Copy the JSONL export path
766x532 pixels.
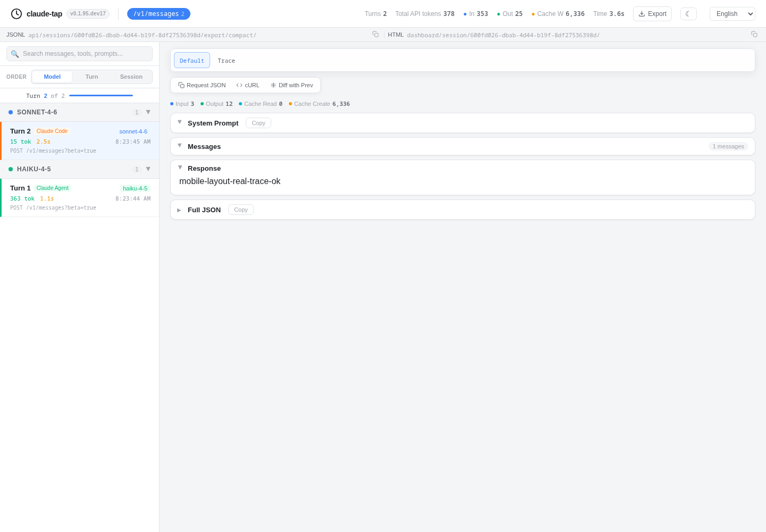tap(376, 35)
